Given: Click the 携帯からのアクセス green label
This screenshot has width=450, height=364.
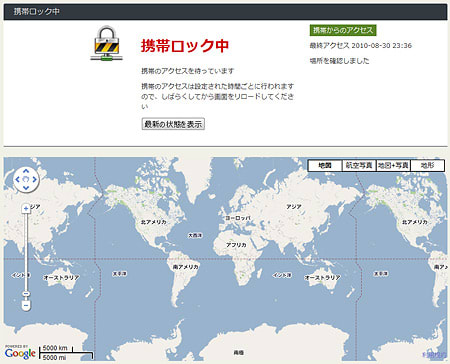Looking at the screenshot, I should [x=343, y=30].
